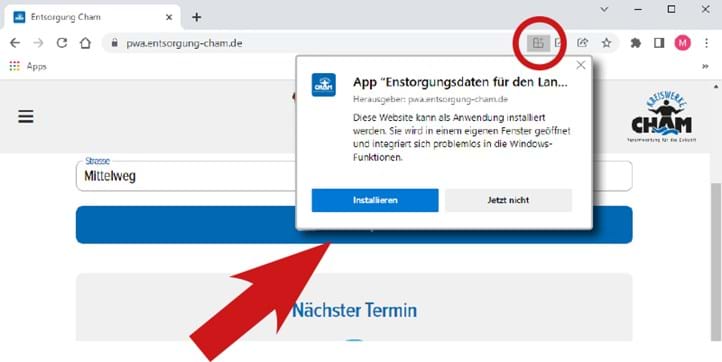Open the extensions puzzle icon

pos(636,43)
